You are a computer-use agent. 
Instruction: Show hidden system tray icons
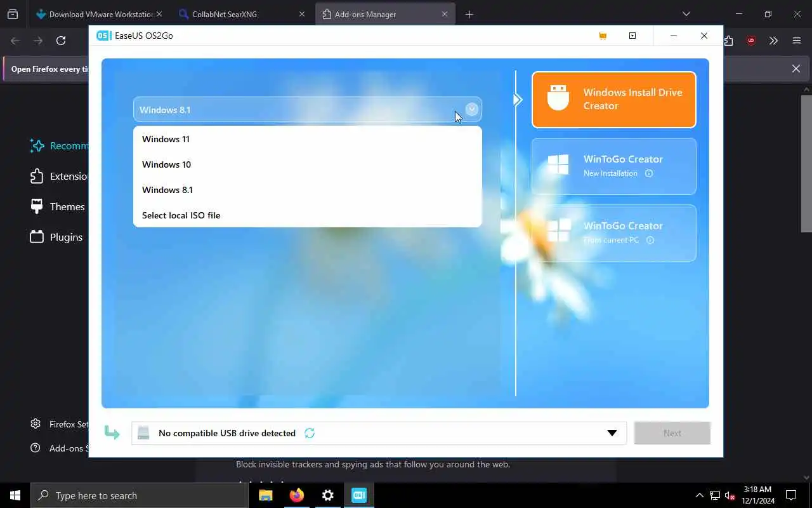click(x=700, y=495)
